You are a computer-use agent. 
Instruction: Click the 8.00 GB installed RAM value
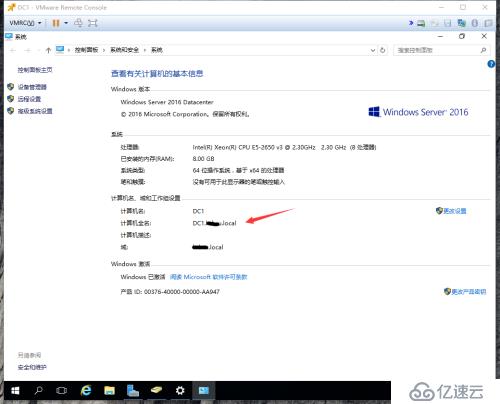(x=203, y=159)
